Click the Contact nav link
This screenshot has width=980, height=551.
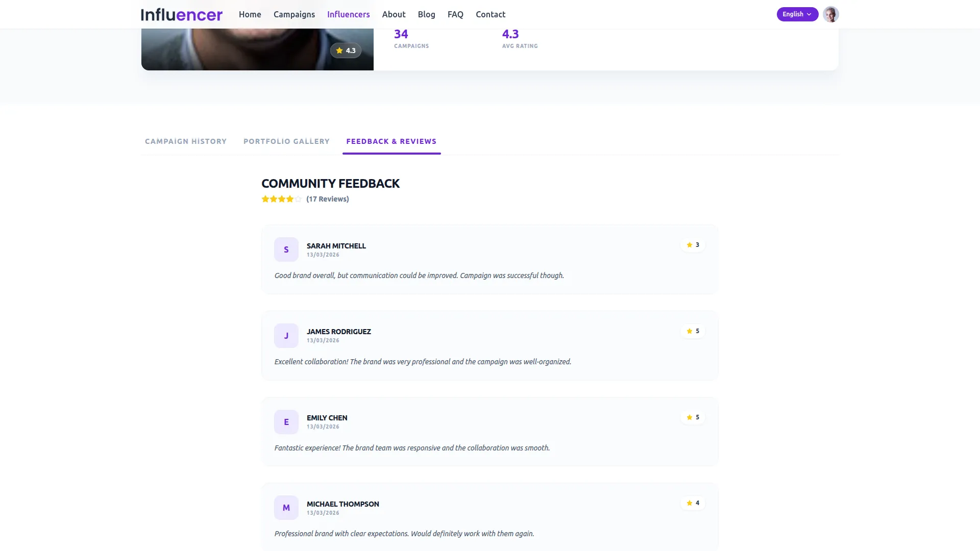(490, 14)
